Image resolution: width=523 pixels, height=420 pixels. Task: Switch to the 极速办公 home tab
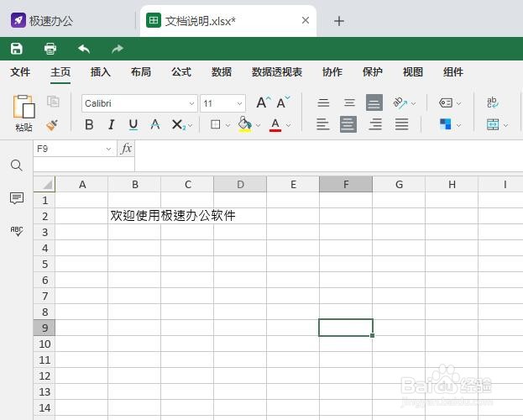pos(42,21)
